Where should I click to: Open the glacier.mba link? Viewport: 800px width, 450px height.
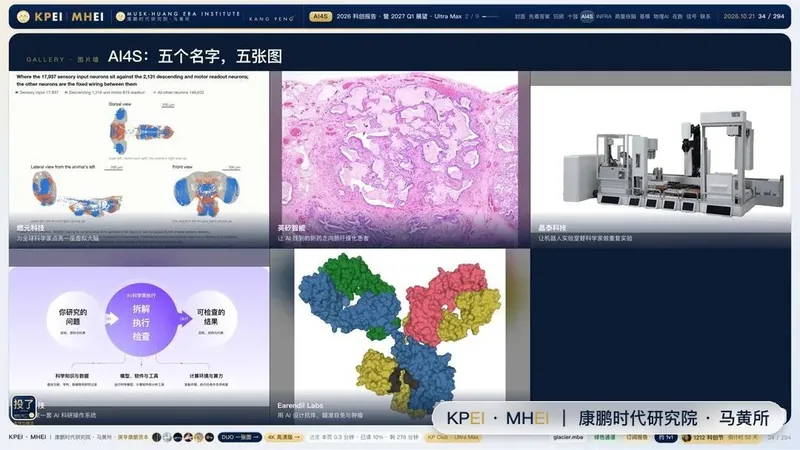pyautogui.click(x=568, y=437)
